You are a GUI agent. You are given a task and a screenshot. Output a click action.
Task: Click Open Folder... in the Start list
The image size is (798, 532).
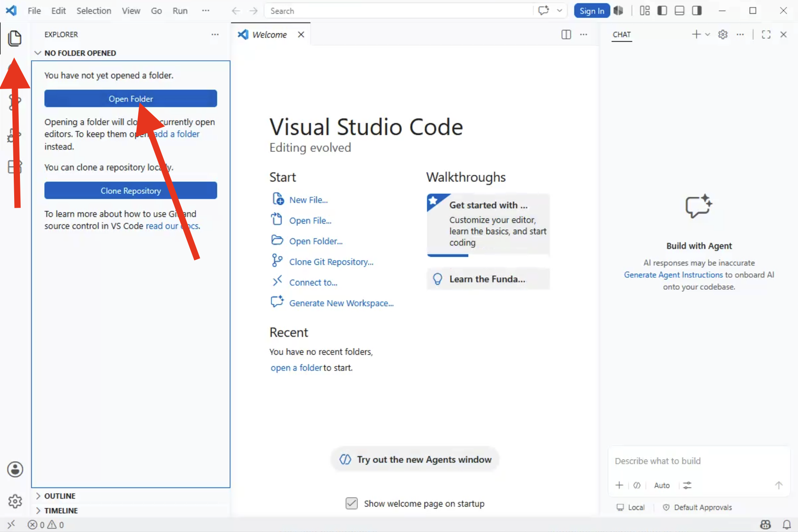click(x=316, y=241)
